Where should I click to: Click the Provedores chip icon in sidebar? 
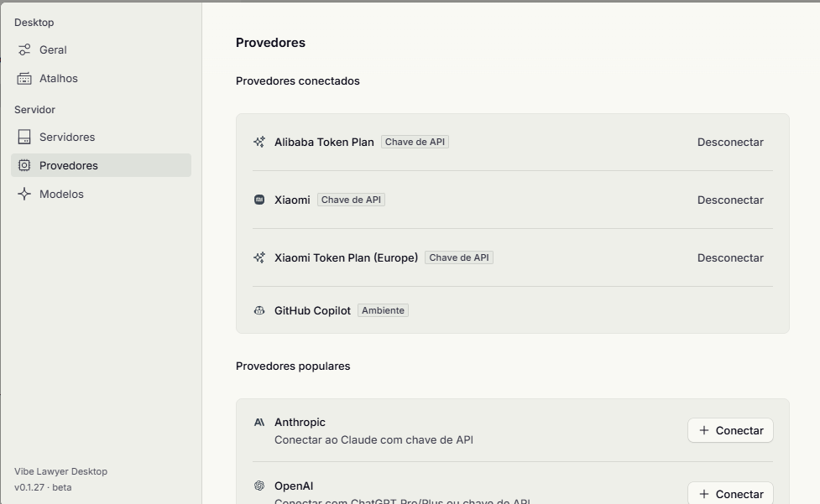[24, 165]
